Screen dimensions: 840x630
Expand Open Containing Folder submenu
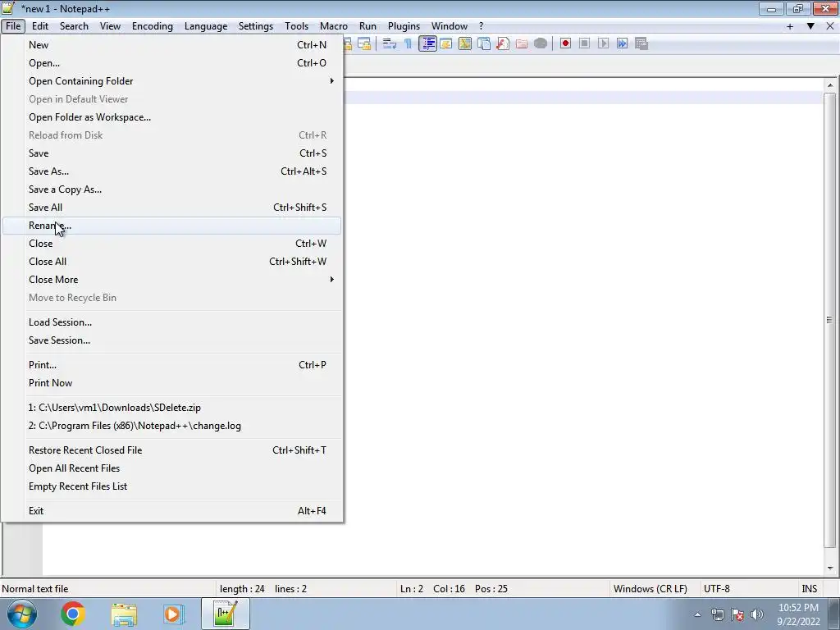171,81
